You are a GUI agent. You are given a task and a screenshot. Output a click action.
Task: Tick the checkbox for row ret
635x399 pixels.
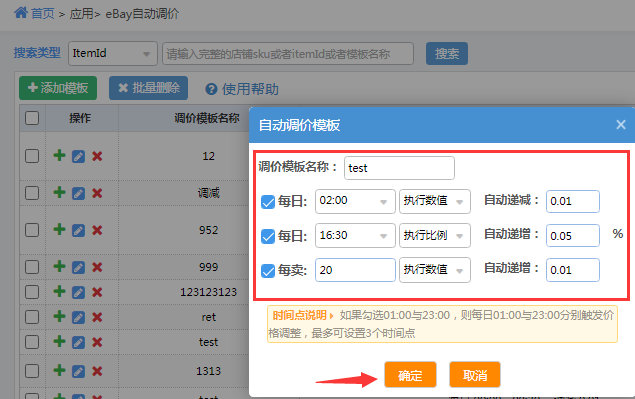(32, 317)
